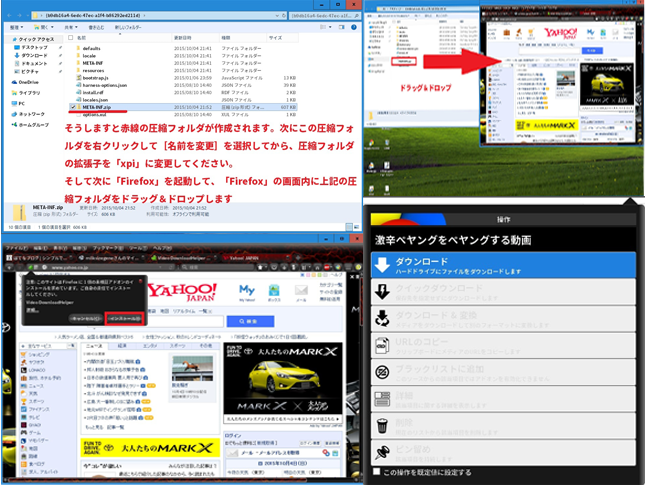646x485 pixels.
Task: Open the defaults folder in Explorer
Action: pos(91,48)
